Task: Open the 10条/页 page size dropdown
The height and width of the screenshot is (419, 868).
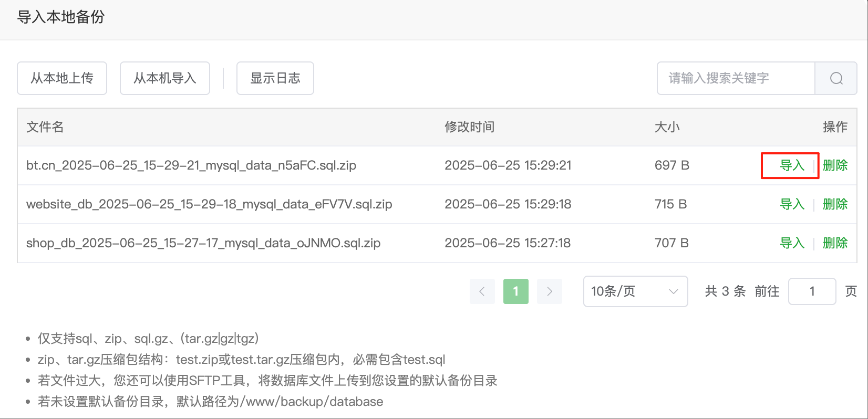Action: [635, 291]
